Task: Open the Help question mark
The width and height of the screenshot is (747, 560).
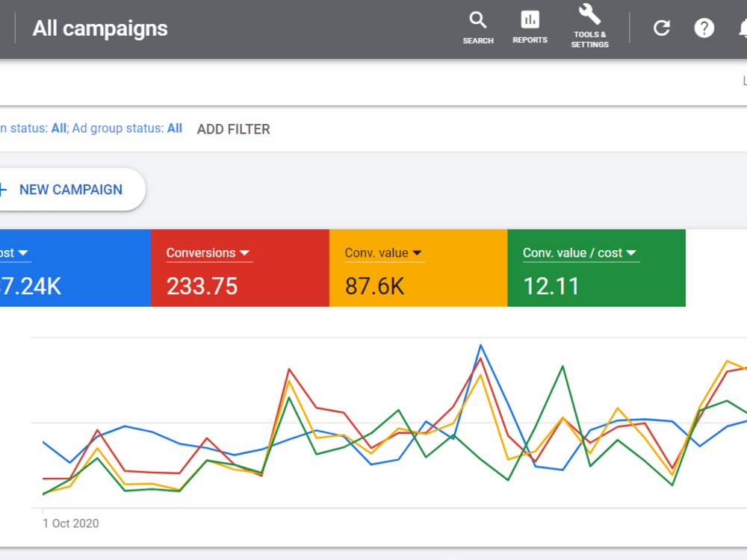Action: point(704,28)
